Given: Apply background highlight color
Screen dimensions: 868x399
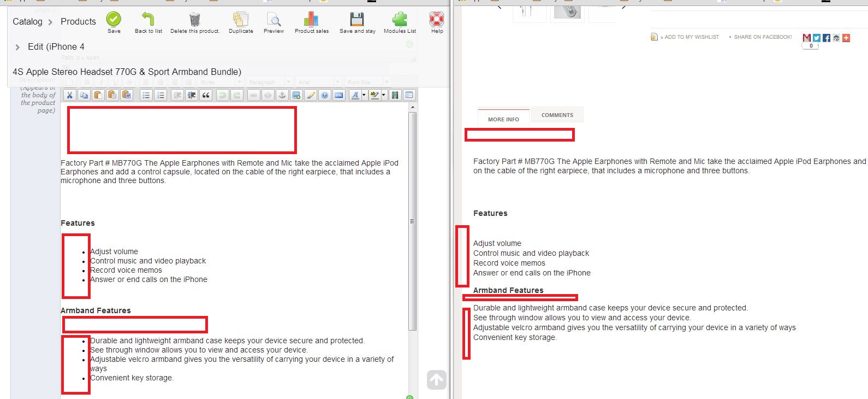Looking at the screenshot, I should pyautogui.click(x=374, y=95).
